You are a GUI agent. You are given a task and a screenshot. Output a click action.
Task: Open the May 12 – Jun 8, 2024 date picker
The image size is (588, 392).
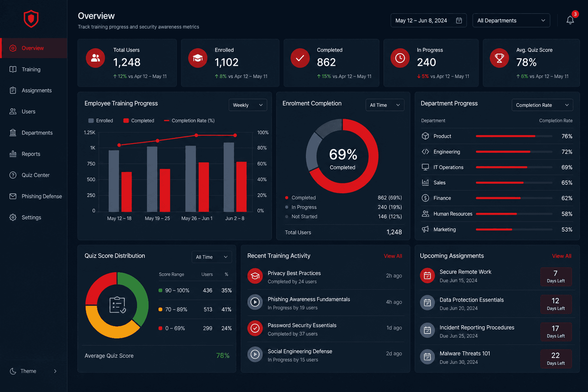428,20
